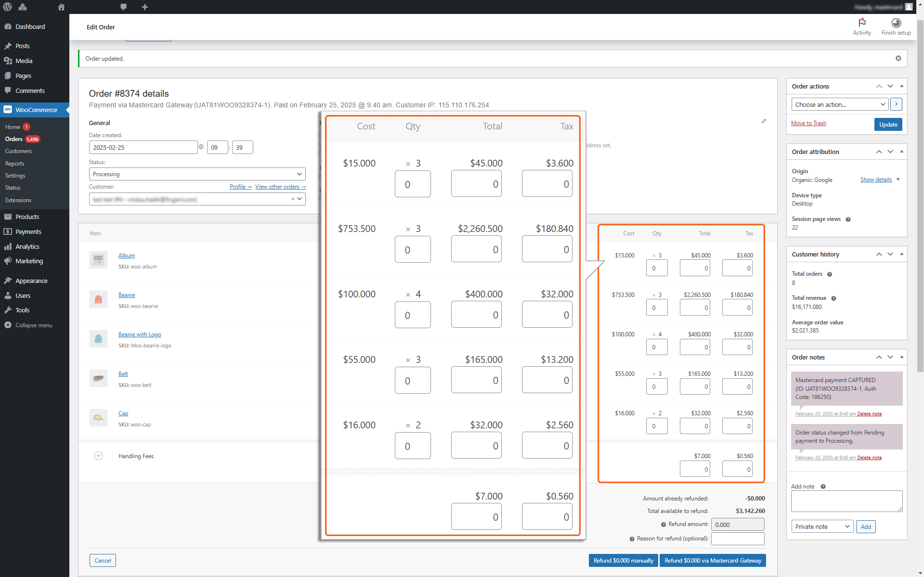The image size is (924, 577).
Task: Click the Reason for refund field
Action: 738,539
